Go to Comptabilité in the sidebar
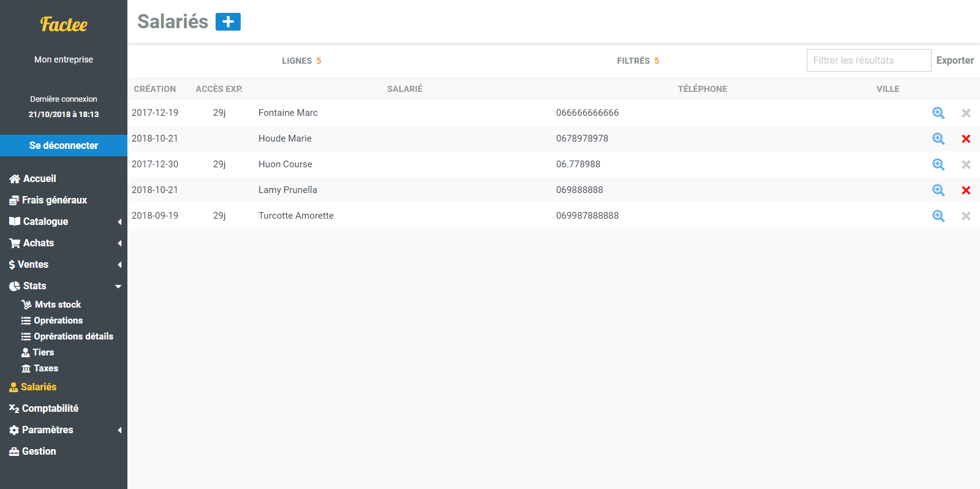 click(x=50, y=408)
